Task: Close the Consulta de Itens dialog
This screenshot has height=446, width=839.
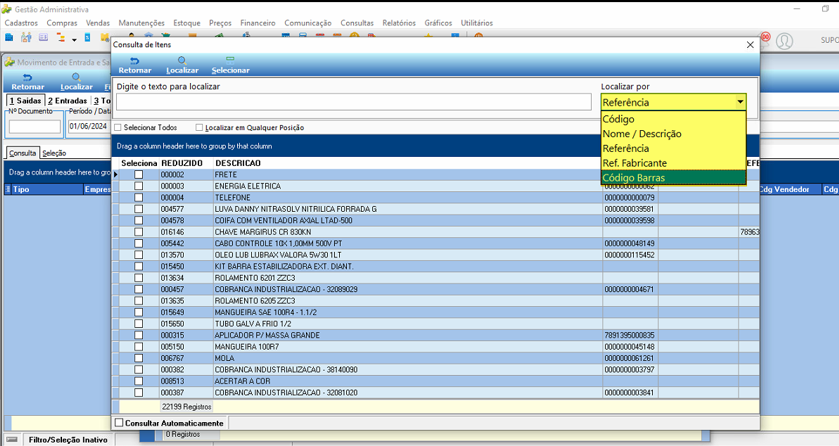Action: click(750, 45)
